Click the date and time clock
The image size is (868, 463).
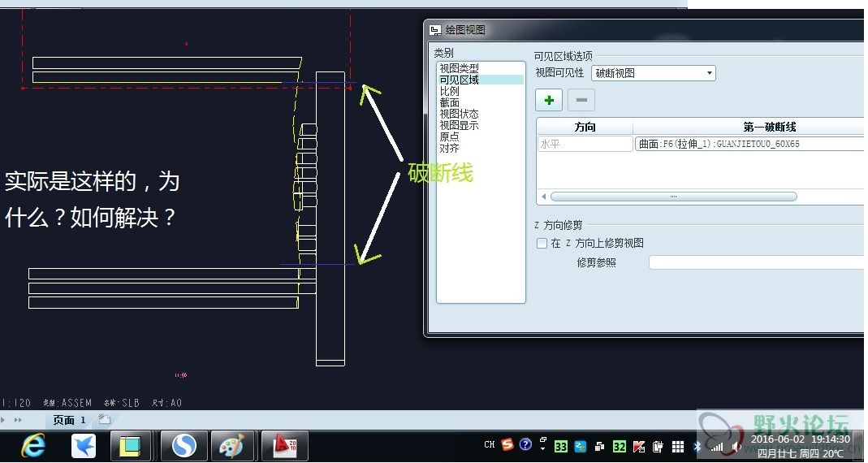pyautogui.click(x=800, y=446)
